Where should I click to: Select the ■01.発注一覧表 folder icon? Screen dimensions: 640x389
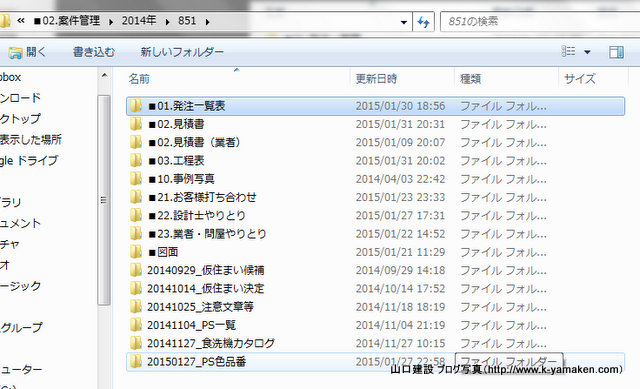click(136, 106)
